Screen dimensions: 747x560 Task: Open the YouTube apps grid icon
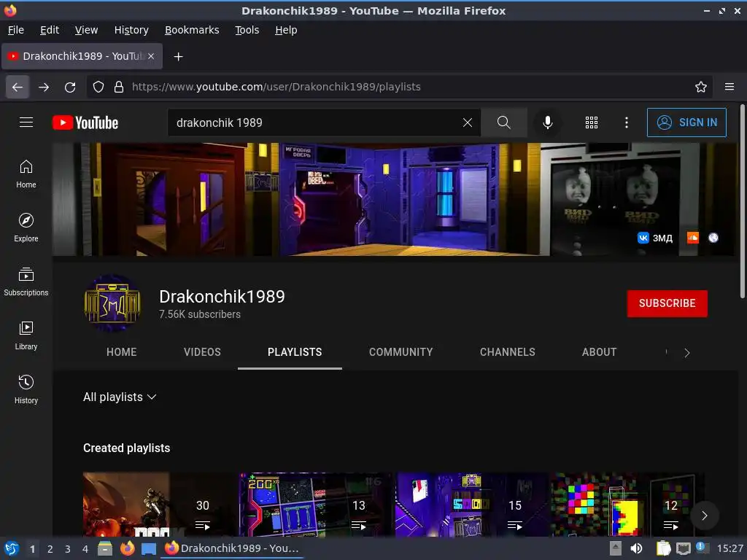591,122
